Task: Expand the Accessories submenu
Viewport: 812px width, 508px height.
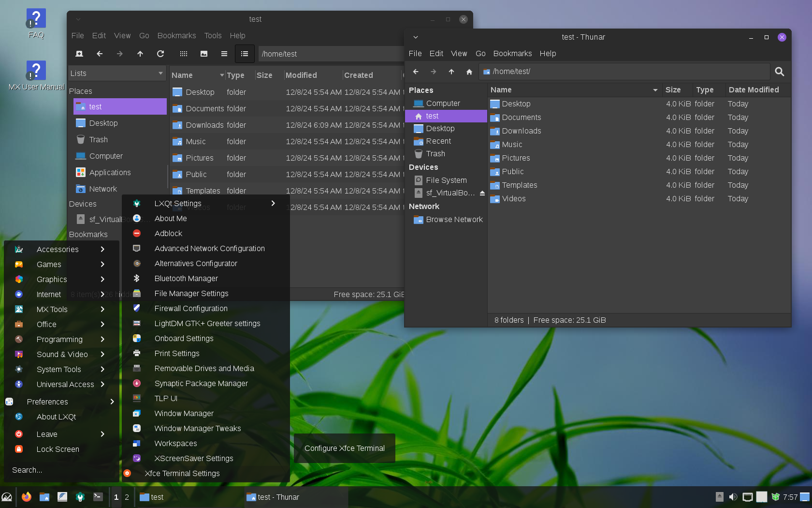Action: (61, 249)
